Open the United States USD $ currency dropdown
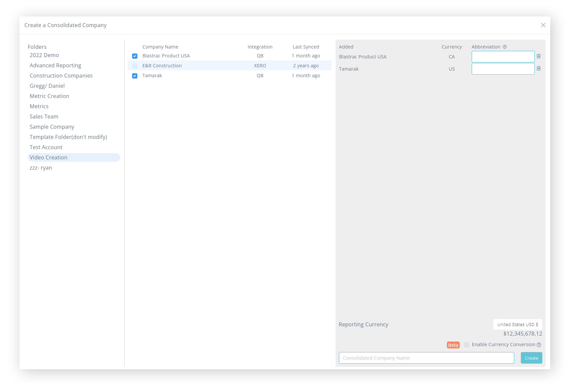 518,325
